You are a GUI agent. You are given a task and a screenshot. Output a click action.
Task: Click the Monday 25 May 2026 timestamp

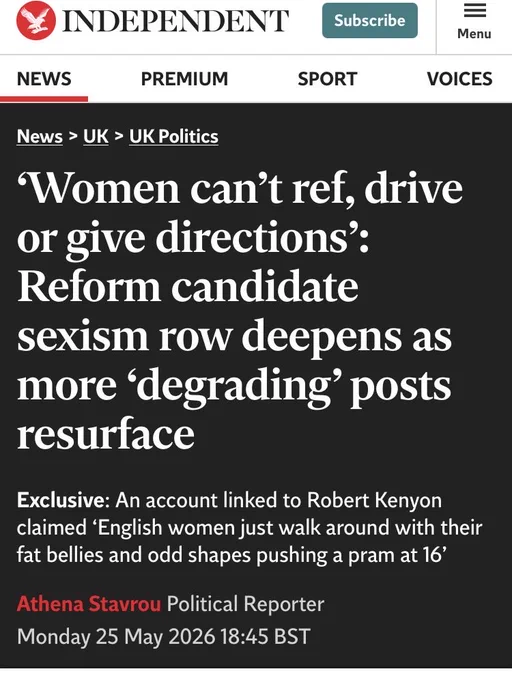(x=163, y=637)
